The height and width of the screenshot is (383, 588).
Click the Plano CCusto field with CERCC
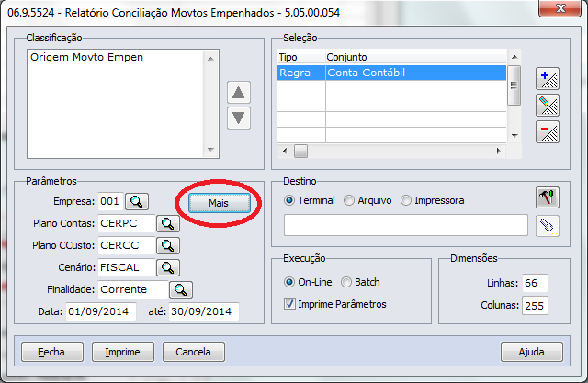click(x=127, y=245)
